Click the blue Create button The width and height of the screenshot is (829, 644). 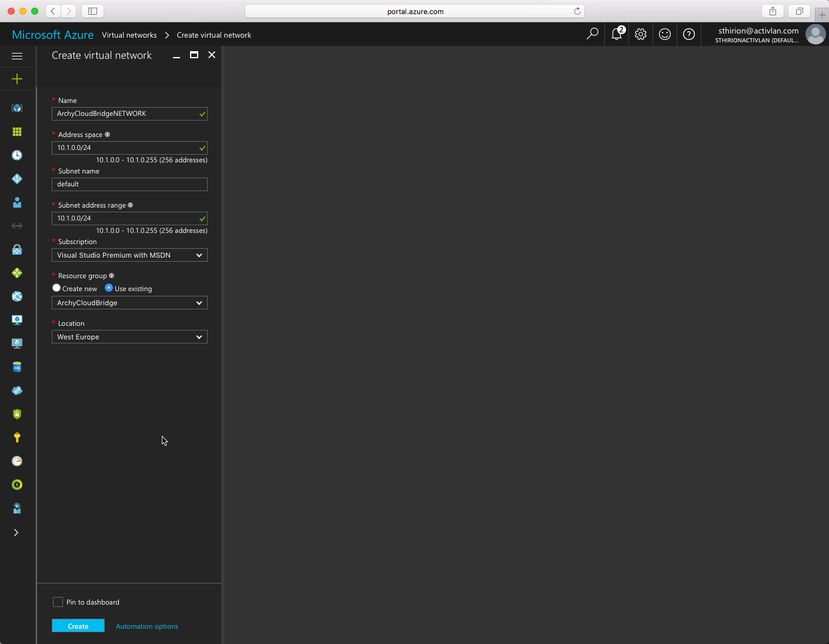[78, 626]
